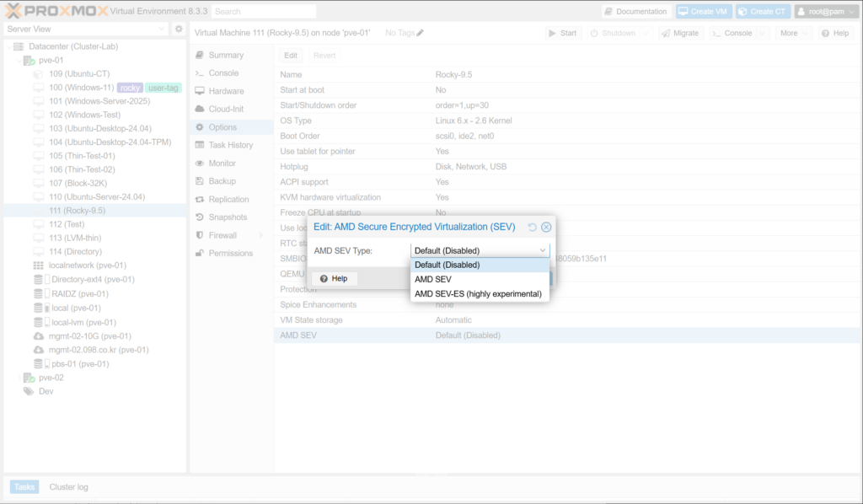Switch to the Cluster log tab
Screen dimensions: 863x504
(x=68, y=487)
